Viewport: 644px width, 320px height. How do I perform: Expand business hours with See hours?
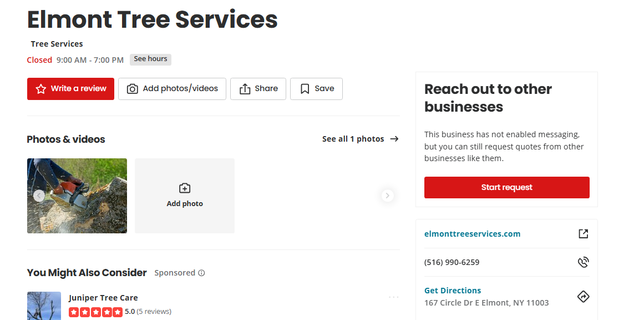click(150, 59)
